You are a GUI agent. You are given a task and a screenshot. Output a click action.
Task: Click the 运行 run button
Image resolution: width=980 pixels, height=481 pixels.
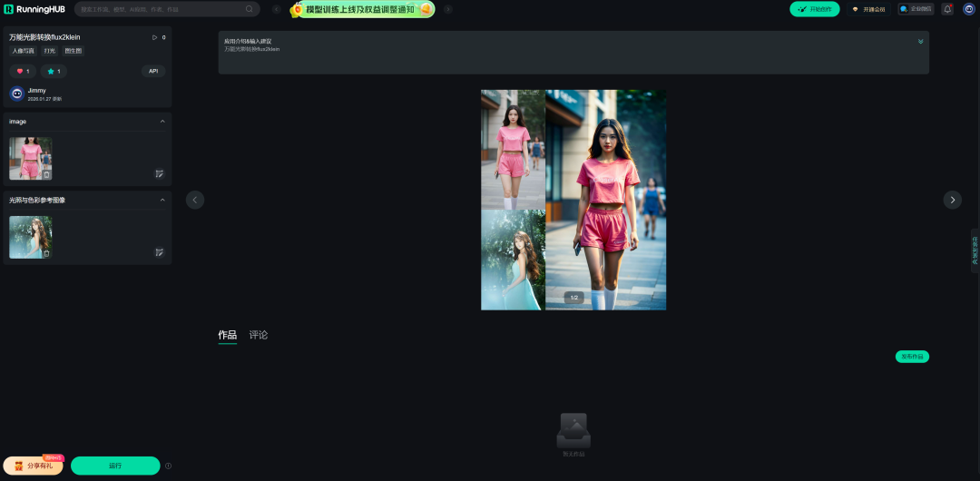(x=115, y=466)
